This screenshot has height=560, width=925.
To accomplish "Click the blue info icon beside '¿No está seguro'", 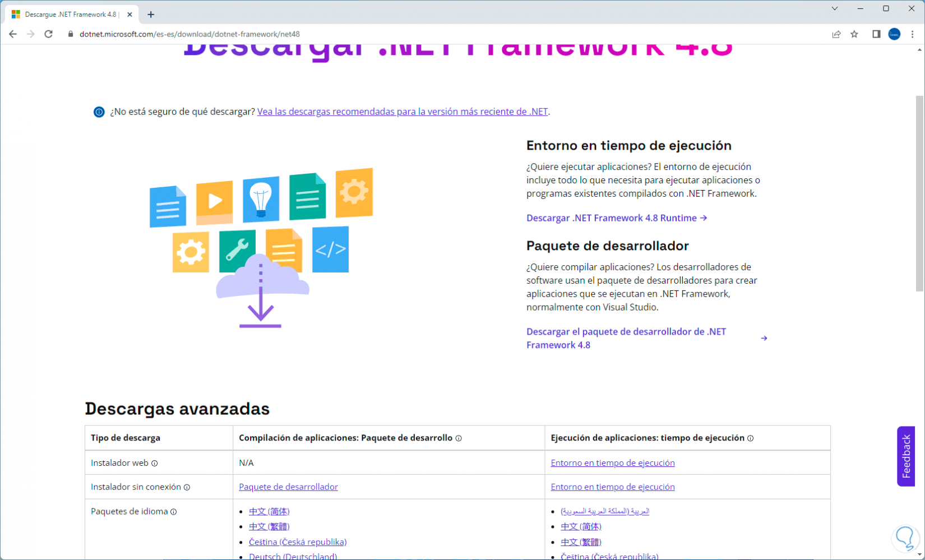I will click(x=99, y=112).
